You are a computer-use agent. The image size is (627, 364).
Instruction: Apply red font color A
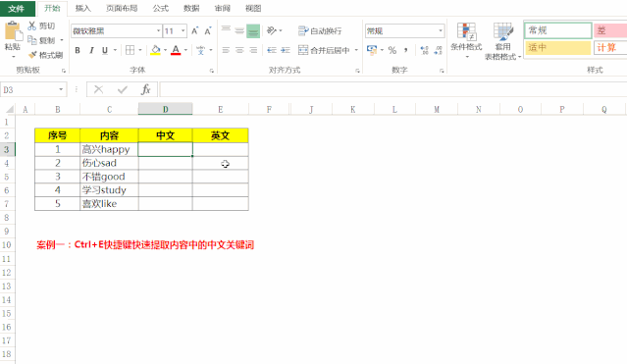[176, 50]
